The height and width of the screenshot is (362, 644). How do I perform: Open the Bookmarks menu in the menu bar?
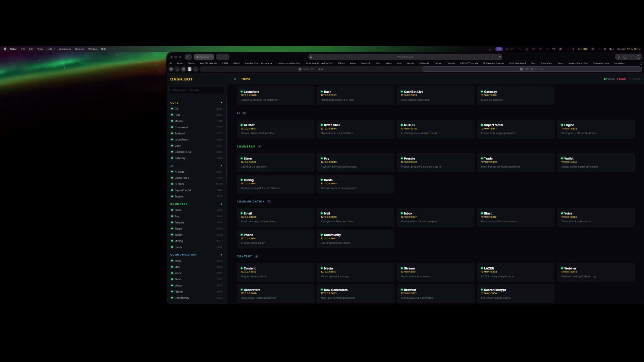tap(65, 49)
